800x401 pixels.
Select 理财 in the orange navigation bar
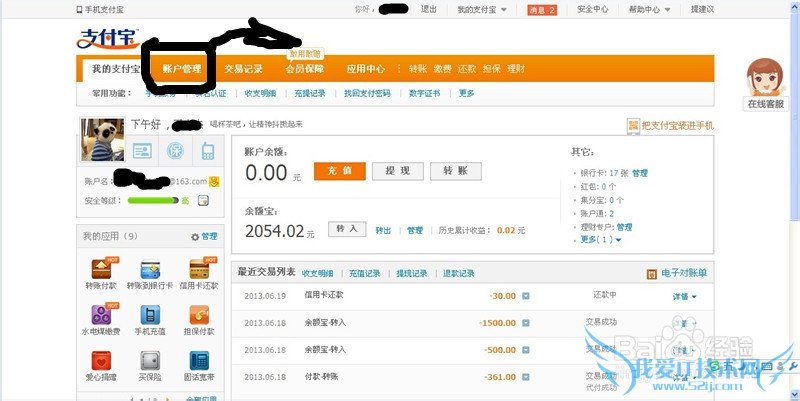tap(516, 69)
